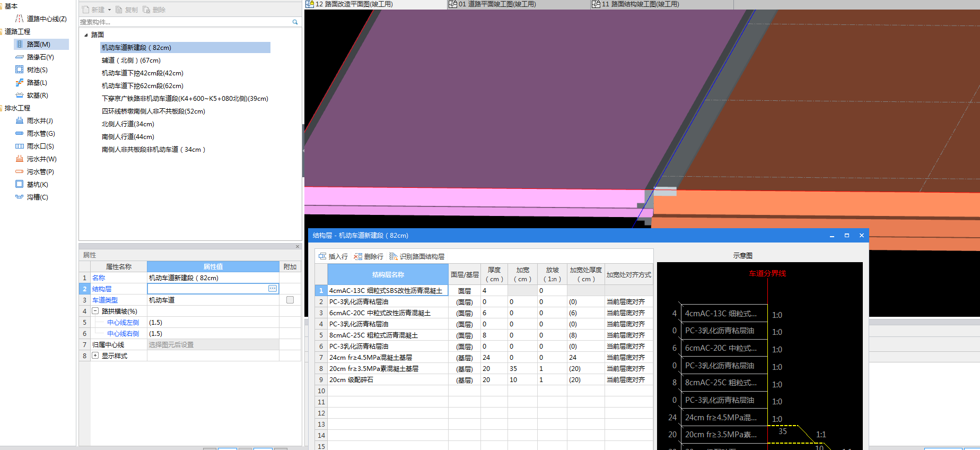
Task: Click 搜索构件 search input field
Action: [185, 22]
